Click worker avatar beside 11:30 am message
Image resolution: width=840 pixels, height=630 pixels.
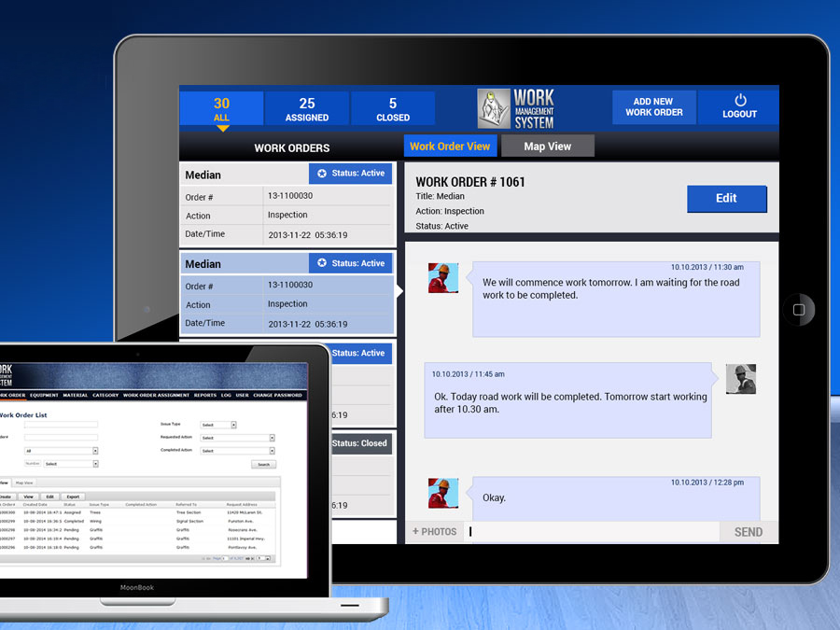(443, 277)
